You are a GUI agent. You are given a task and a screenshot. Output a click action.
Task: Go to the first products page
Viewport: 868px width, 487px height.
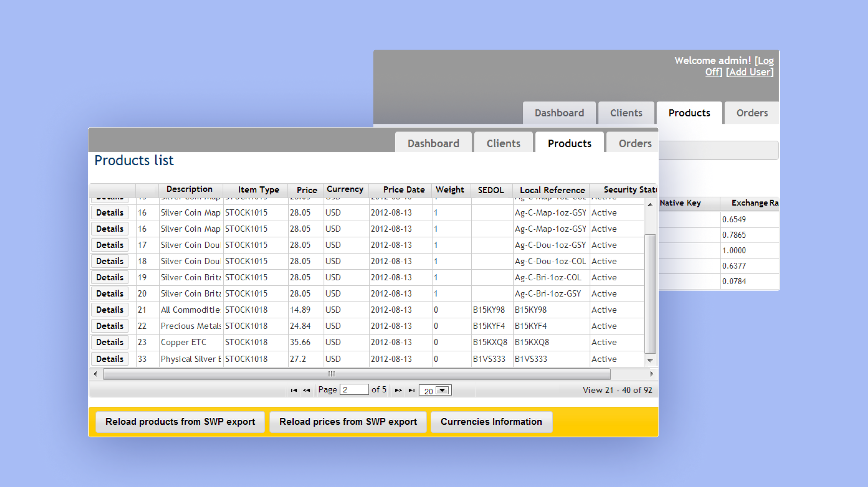(x=294, y=390)
